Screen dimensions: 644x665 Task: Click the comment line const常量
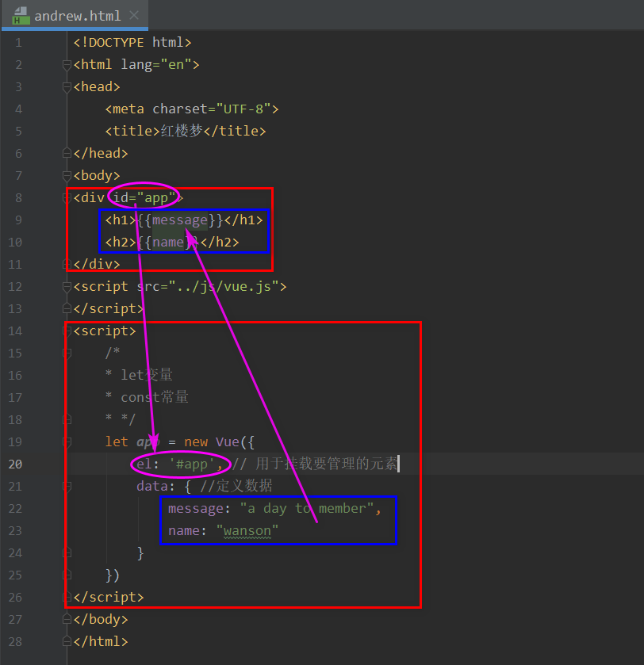pyautogui.click(x=147, y=397)
